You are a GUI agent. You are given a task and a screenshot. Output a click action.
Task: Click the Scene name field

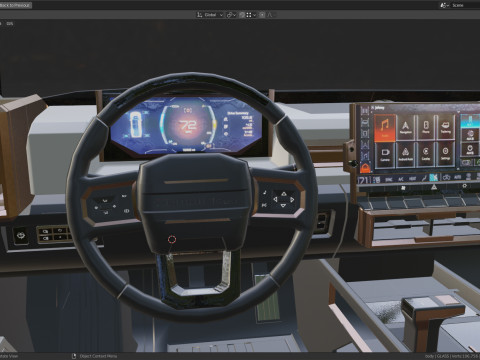(x=465, y=5)
